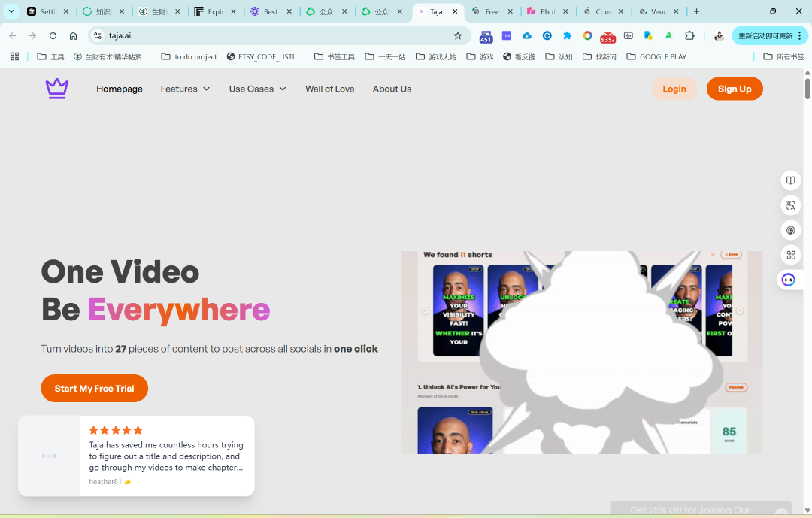812x518 pixels.
Task: Open the 生财有术 bookmark
Action: click(x=111, y=56)
